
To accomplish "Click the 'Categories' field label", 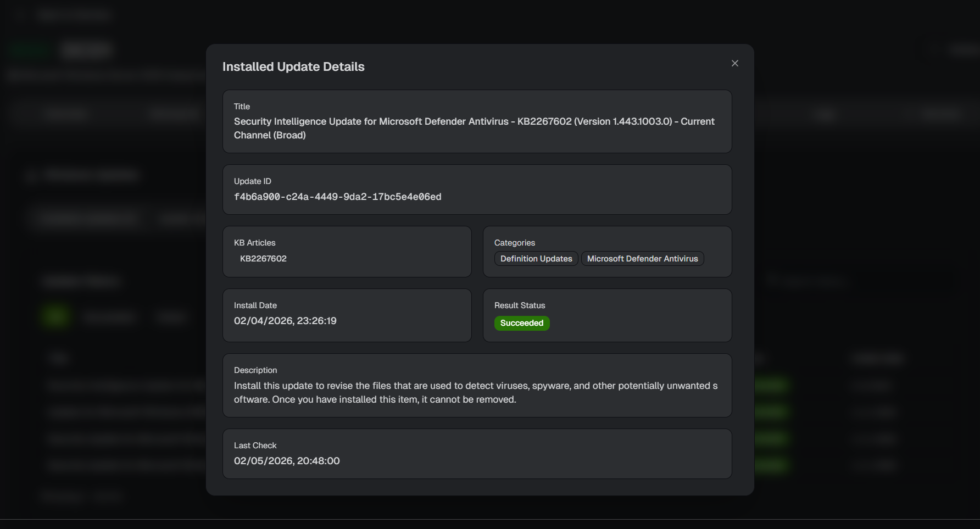I will [514, 243].
